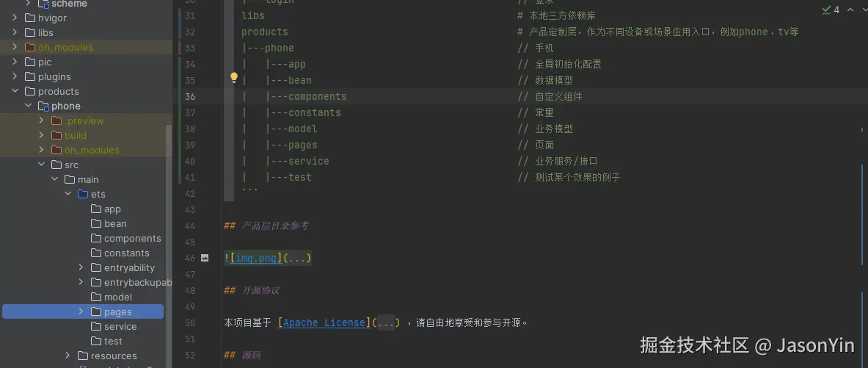Click the 'products' line in the code block
This screenshot has height=368, width=868.
(x=265, y=32)
